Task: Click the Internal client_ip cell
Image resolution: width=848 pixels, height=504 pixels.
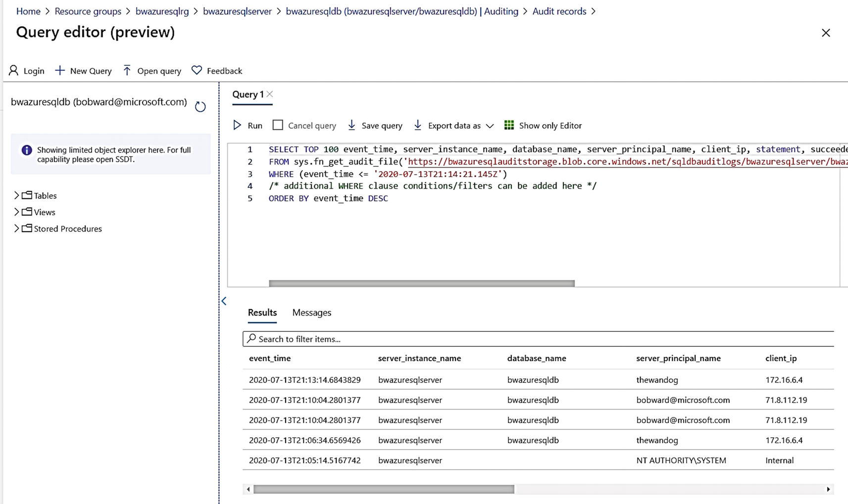Action: click(x=780, y=460)
